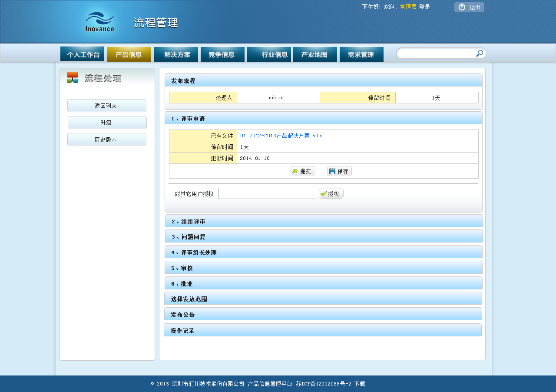Click the search magnifier icon

point(480,53)
